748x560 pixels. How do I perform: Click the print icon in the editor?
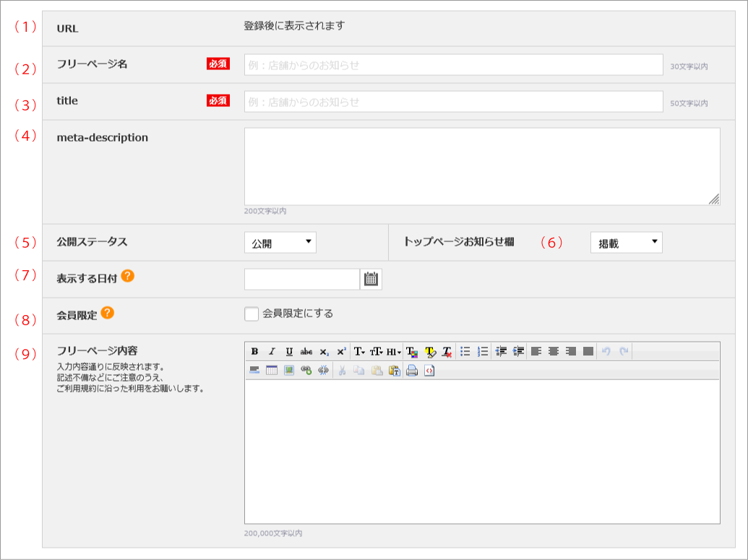(x=412, y=371)
